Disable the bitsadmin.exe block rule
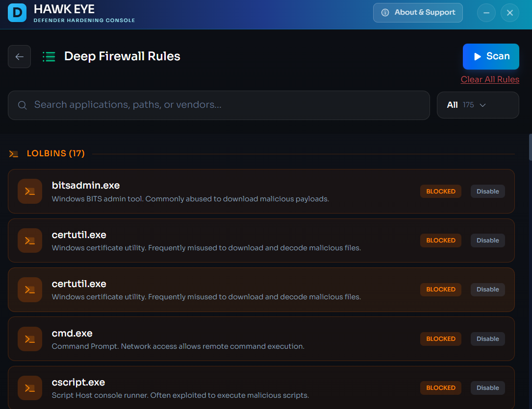This screenshot has width=532, height=409. coord(487,192)
